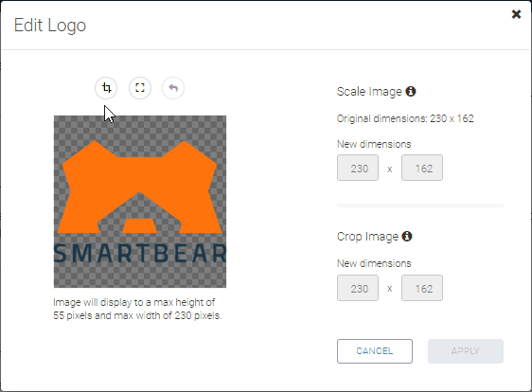Viewport: 532px width, 392px height.
Task: Click the Apply button
Action: point(466,351)
